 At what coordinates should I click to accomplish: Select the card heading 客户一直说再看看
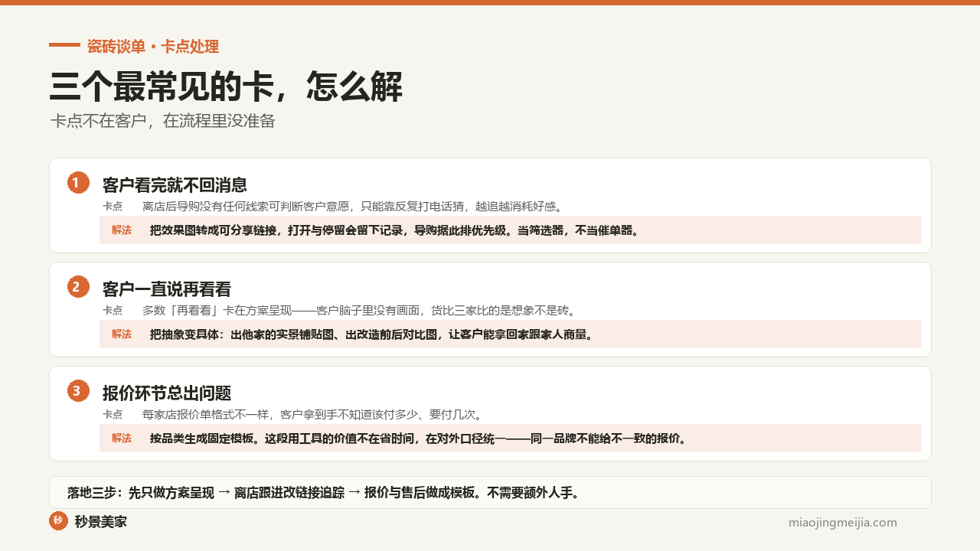(167, 289)
